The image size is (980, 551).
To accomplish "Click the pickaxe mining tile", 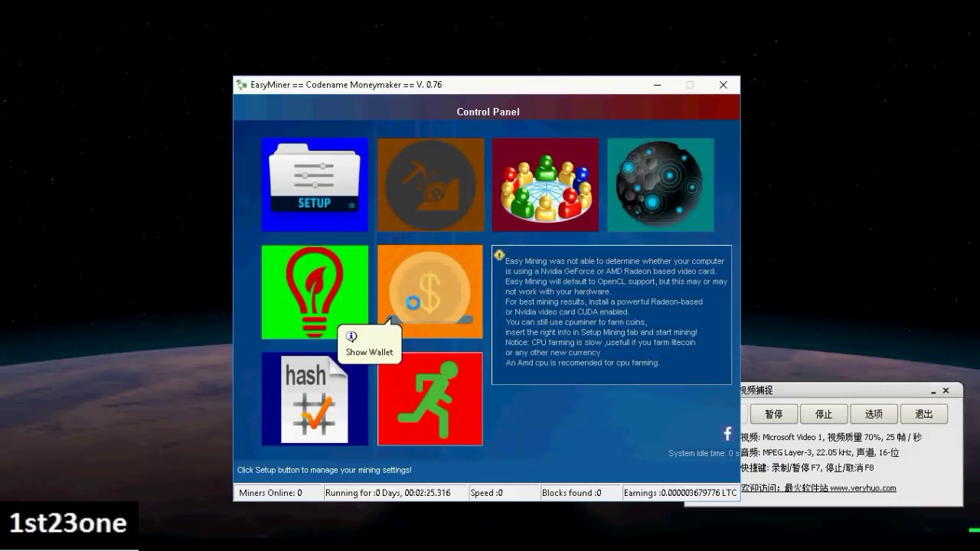I will pos(430,184).
